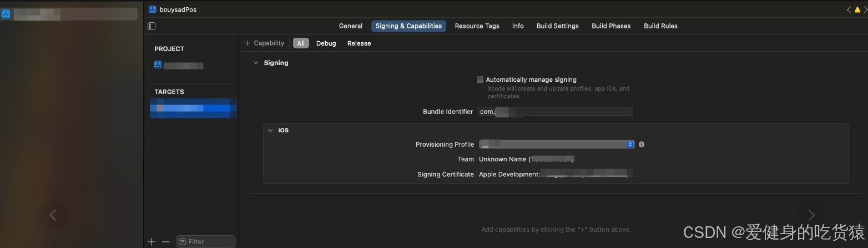Go to next image with right arrow
The height and width of the screenshot is (248, 868).
[x=811, y=215]
